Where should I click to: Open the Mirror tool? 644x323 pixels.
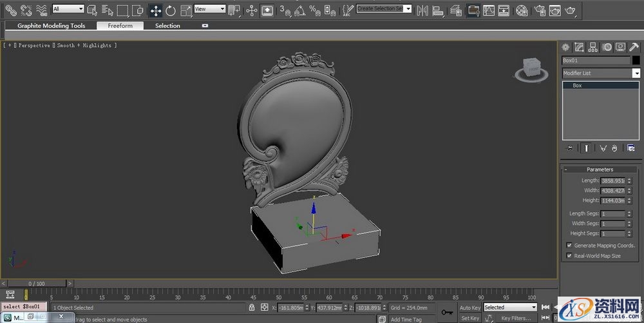(422, 10)
